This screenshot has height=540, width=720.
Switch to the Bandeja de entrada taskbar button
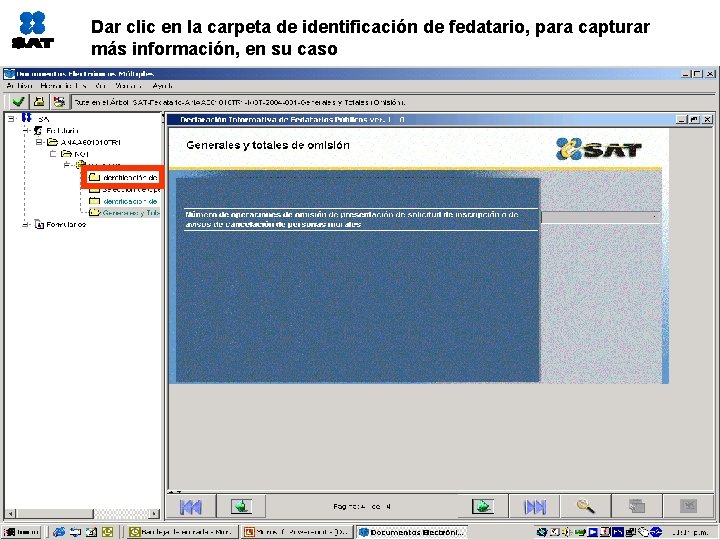pyautogui.click(x=183, y=532)
